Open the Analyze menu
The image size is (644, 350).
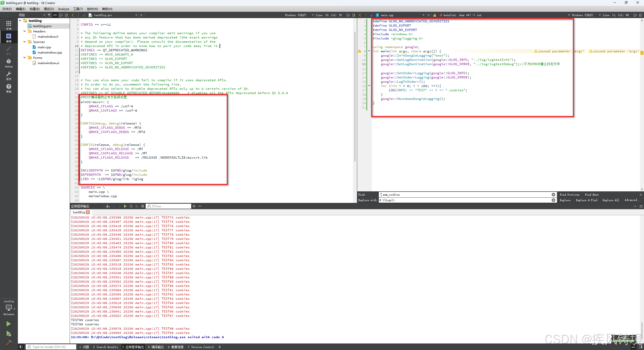(x=63, y=9)
